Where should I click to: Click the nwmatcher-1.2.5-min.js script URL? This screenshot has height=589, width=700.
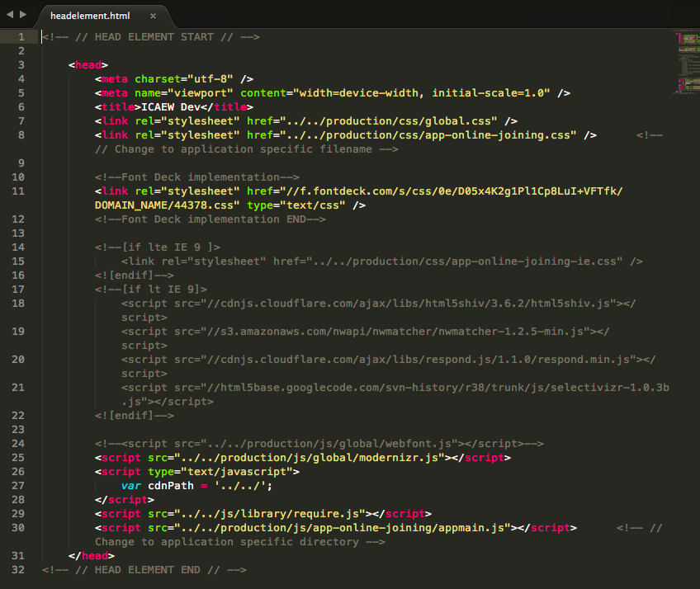[395, 332]
